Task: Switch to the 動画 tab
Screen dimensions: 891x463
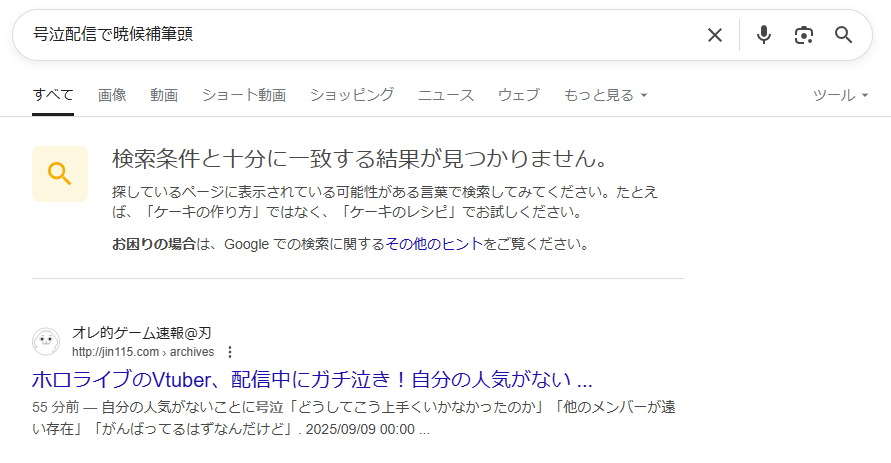Action: point(164,95)
